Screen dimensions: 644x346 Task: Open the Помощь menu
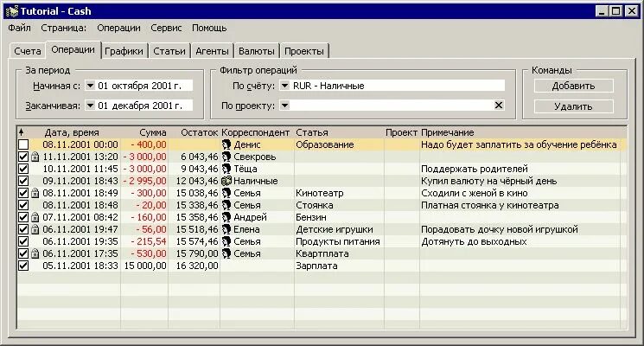[x=209, y=28]
